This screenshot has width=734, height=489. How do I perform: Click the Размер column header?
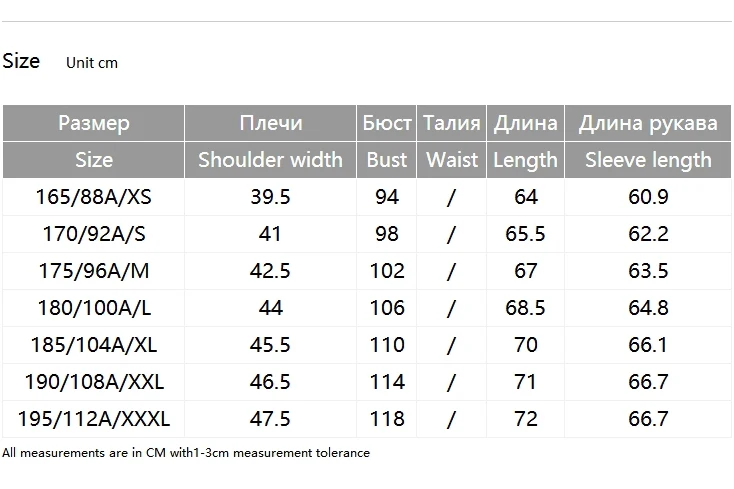click(94, 123)
